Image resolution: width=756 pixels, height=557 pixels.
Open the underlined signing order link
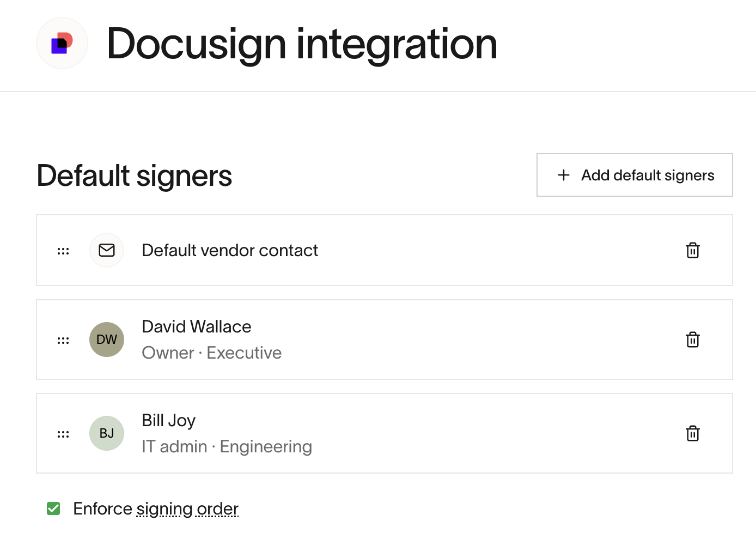pyautogui.click(x=187, y=509)
